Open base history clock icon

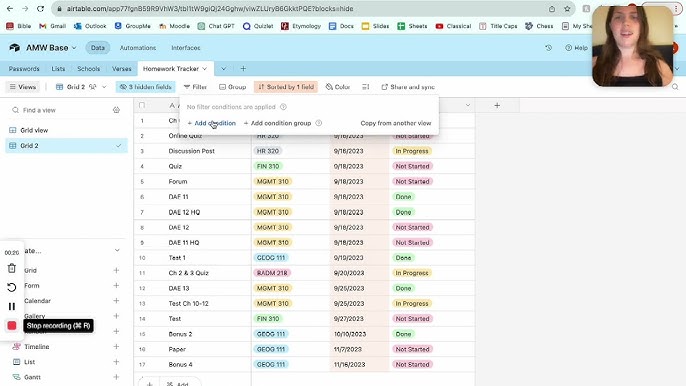click(x=548, y=48)
